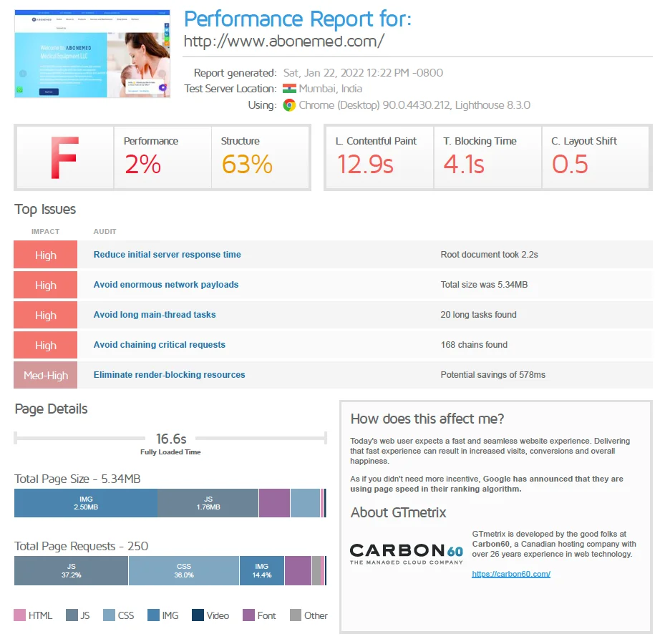
Task: Click the Chrome browser icon
Action: coord(289,105)
